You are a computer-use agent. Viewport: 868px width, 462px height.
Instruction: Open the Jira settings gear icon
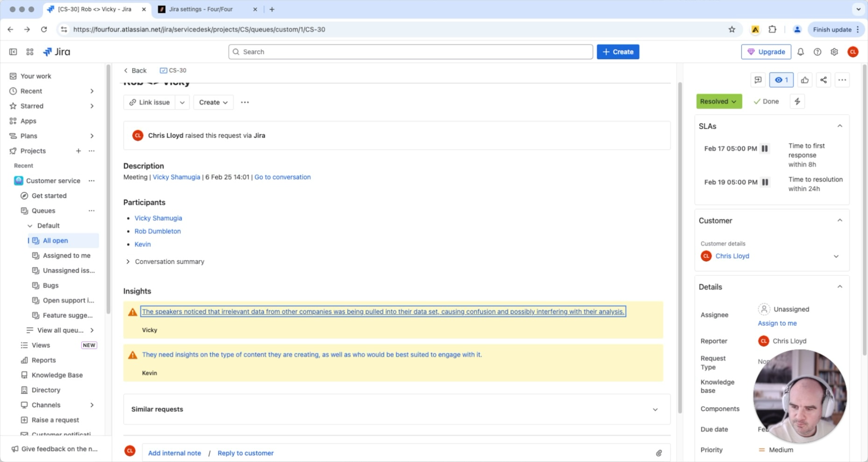pyautogui.click(x=834, y=52)
